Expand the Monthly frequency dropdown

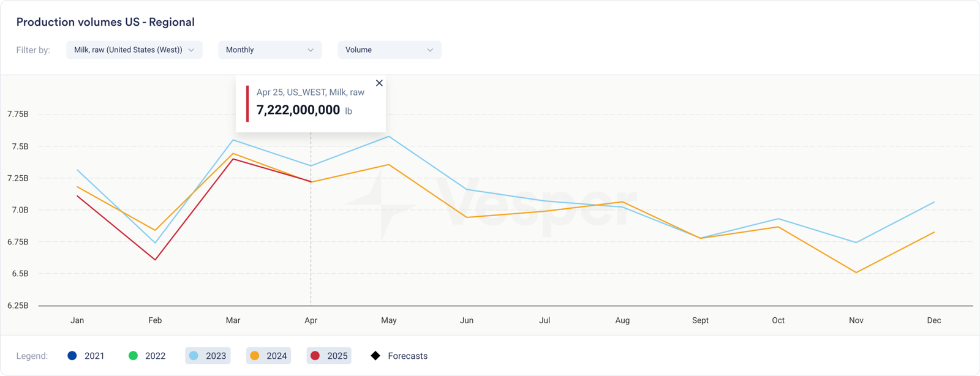269,50
